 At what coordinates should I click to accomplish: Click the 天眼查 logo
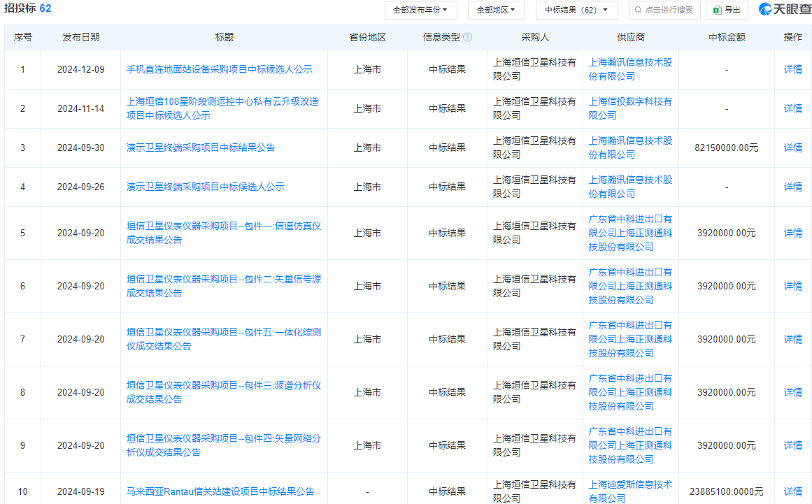[784, 9]
